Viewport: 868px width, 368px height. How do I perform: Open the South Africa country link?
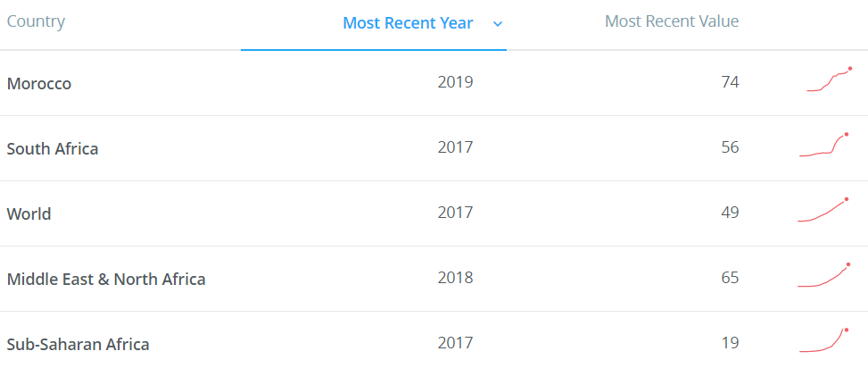53,148
